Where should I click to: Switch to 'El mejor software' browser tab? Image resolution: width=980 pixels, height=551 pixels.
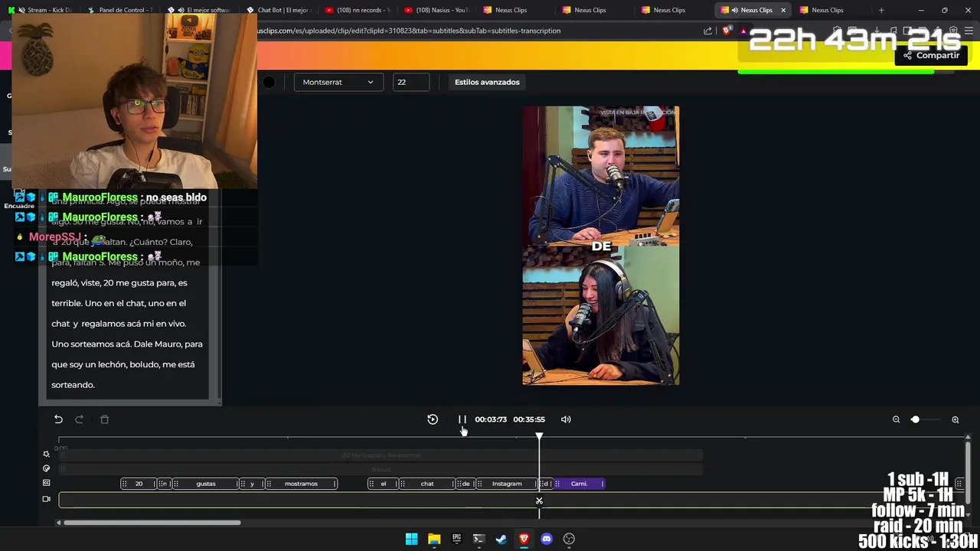point(199,10)
